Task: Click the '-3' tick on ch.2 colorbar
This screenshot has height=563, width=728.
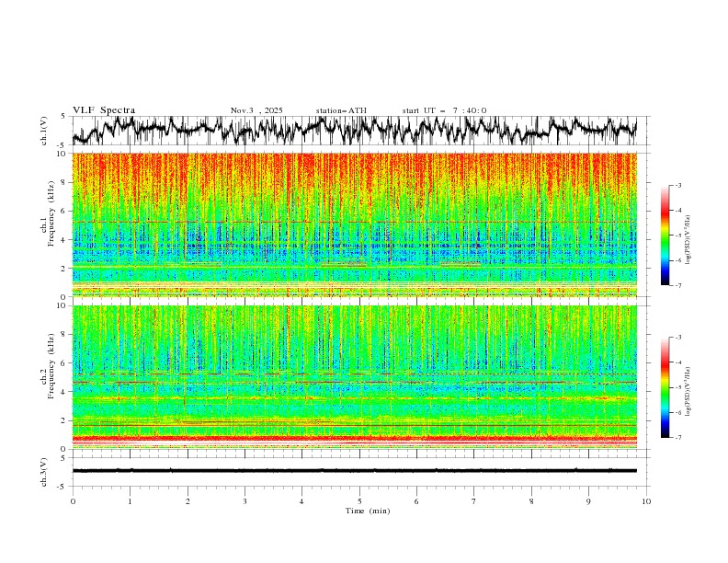Action: 678,338
